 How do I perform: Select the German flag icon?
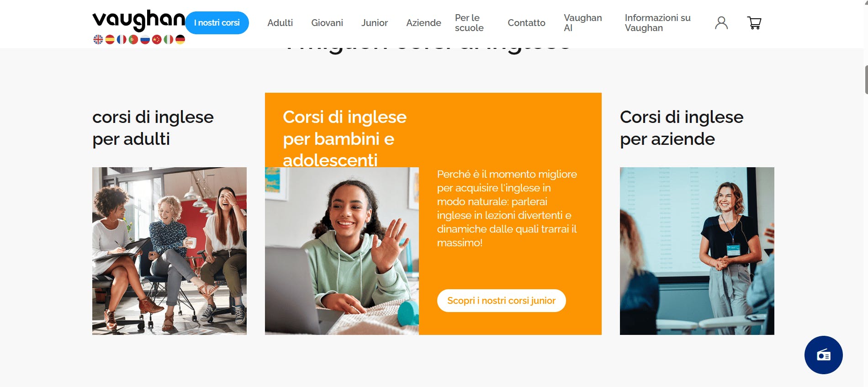coord(180,40)
